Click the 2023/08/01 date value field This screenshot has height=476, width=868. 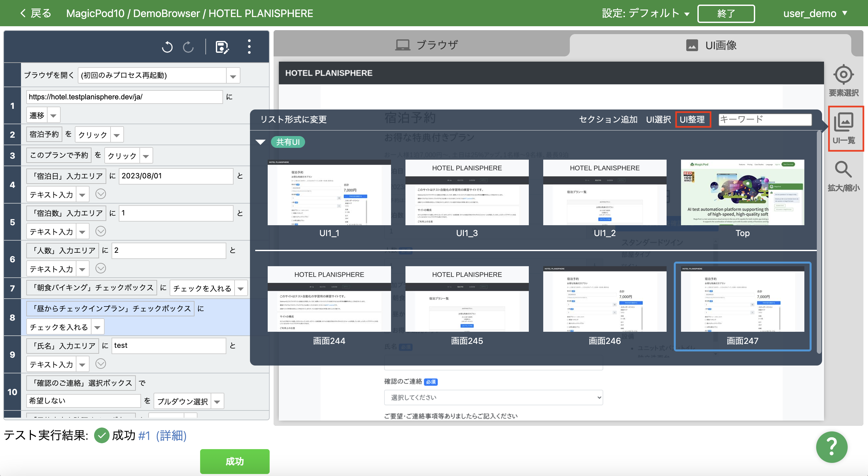(x=176, y=176)
